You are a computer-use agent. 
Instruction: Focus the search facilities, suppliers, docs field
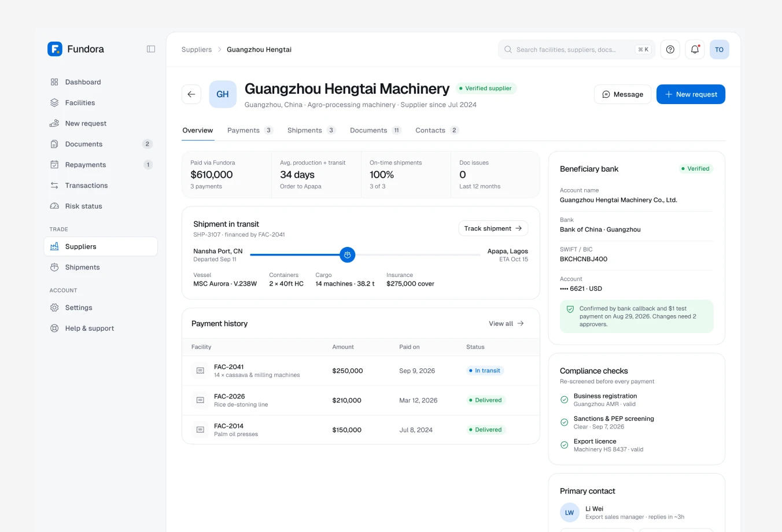[x=576, y=50]
